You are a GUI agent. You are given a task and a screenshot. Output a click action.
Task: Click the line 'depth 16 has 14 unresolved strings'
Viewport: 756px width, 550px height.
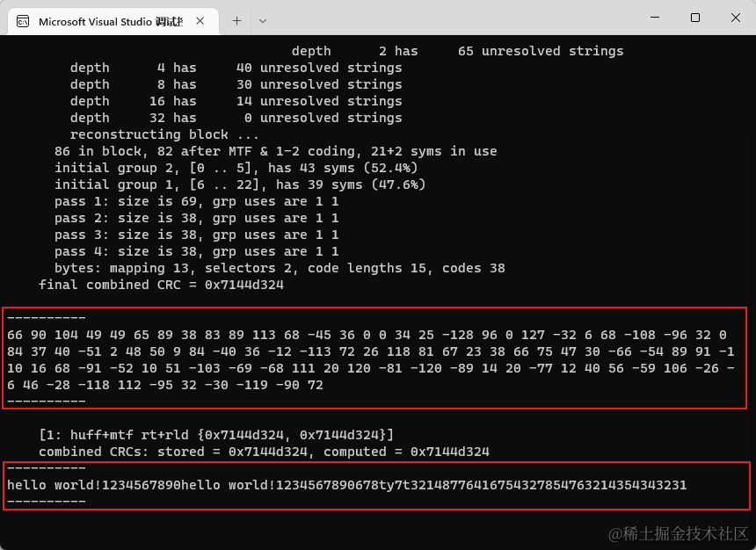tap(236, 101)
